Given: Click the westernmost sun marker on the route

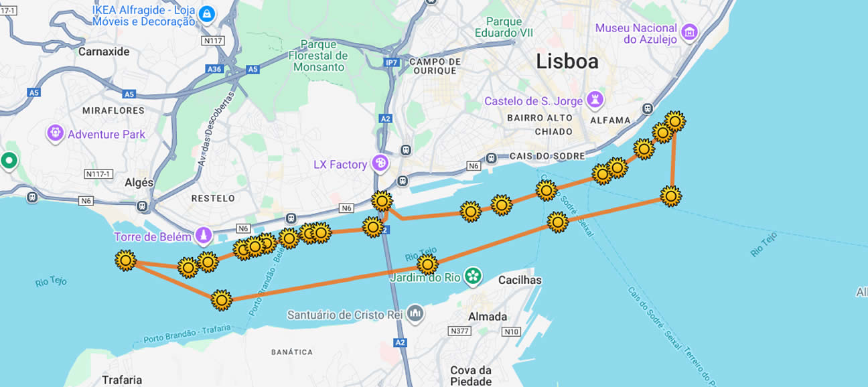Looking at the screenshot, I should [125, 260].
